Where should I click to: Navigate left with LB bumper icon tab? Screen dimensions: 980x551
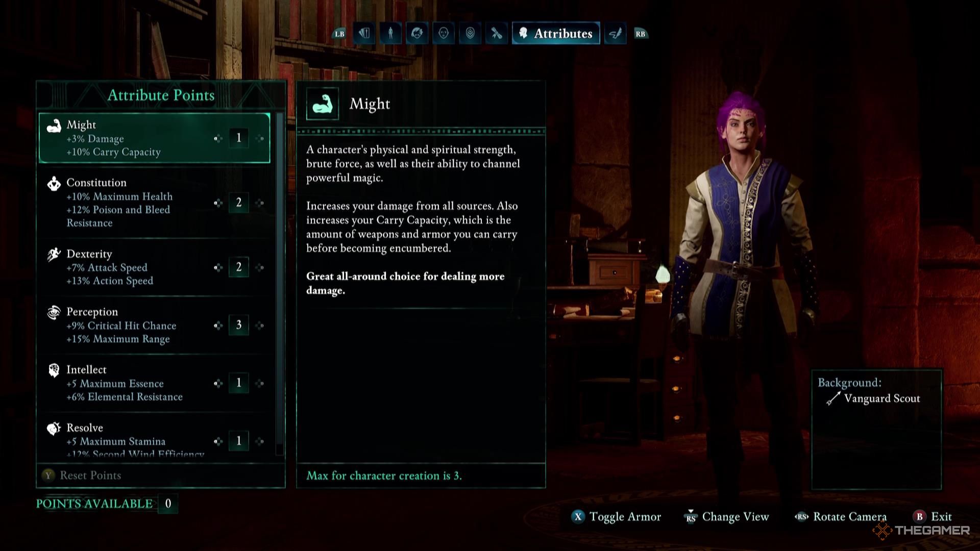coord(338,34)
